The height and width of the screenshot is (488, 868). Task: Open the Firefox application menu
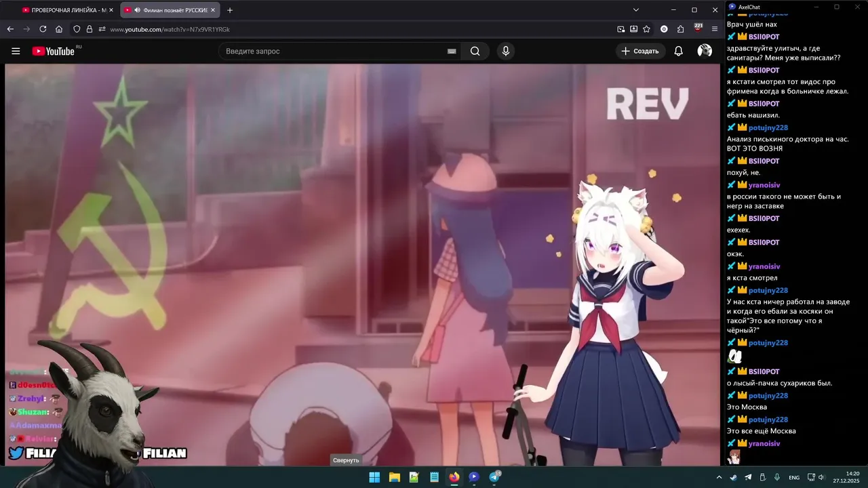(715, 29)
